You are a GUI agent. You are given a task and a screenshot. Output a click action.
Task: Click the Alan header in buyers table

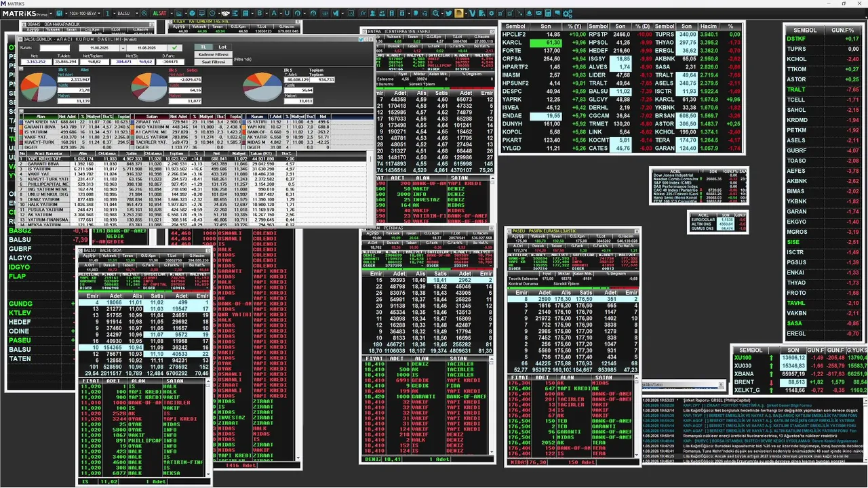(41, 117)
